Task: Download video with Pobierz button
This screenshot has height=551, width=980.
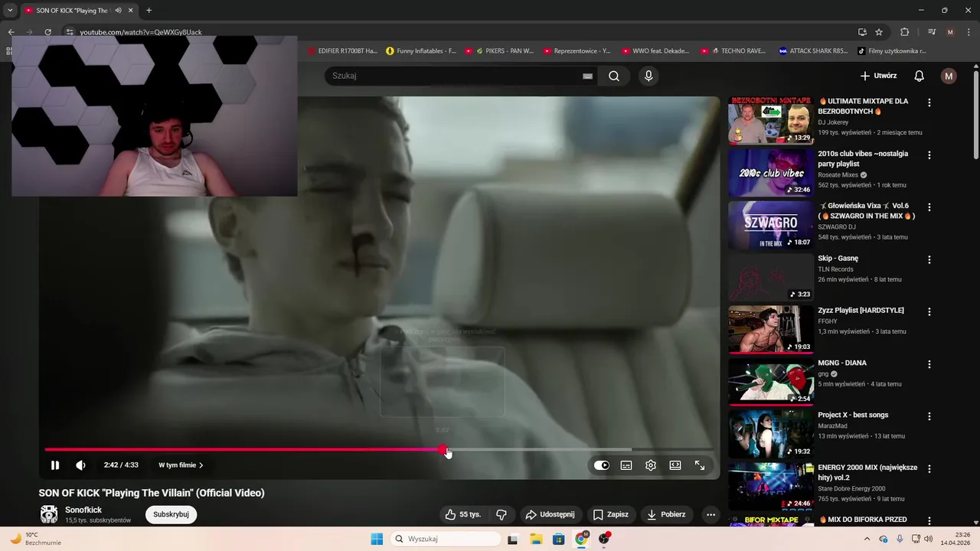Action: pyautogui.click(x=666, y=514)
